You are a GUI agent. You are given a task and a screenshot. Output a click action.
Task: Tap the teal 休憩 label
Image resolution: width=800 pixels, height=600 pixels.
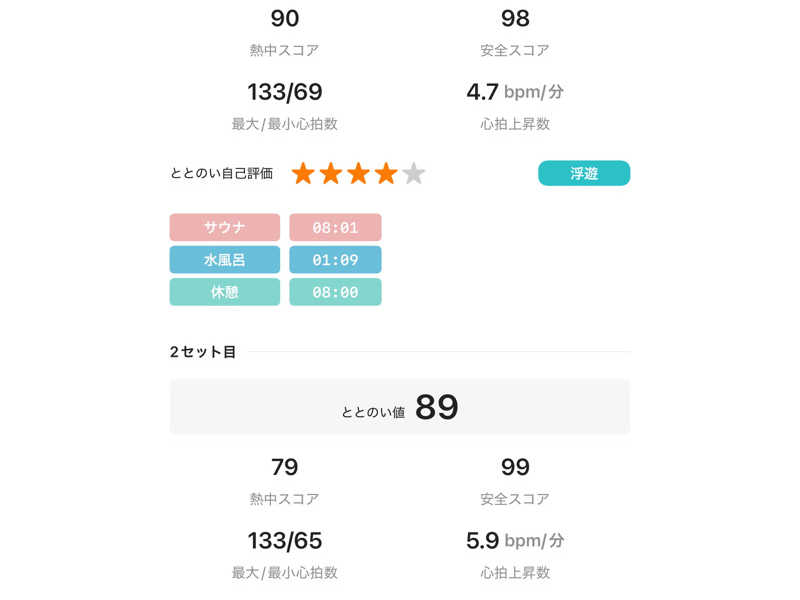(x=225, y=292)
